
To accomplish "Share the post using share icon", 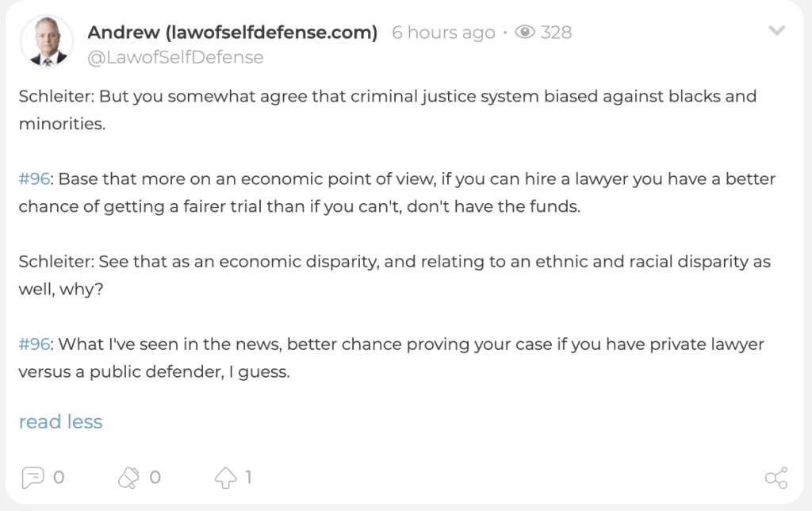I will tap(776, 478).
